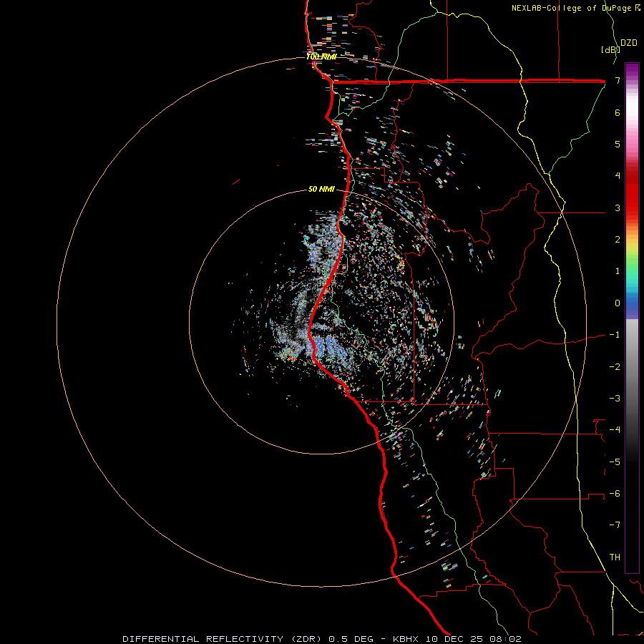
Task: Click the scale value -3
Action: [615, 399]
